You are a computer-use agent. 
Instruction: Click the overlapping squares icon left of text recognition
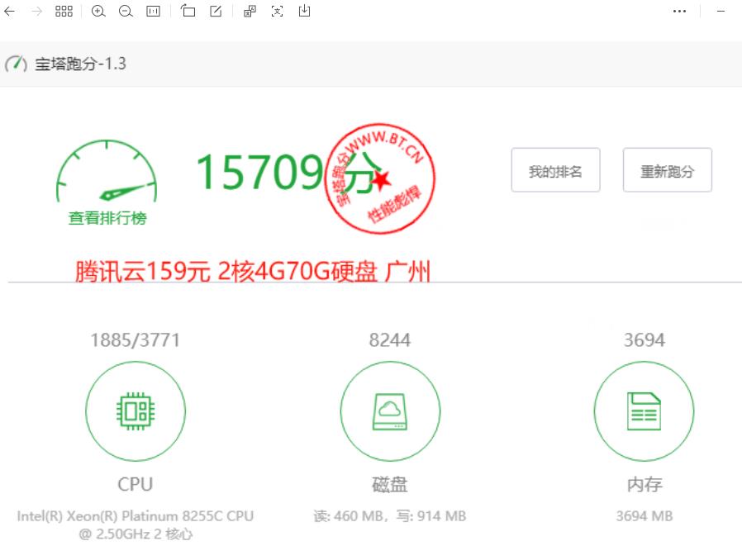(x=250, y=11)
